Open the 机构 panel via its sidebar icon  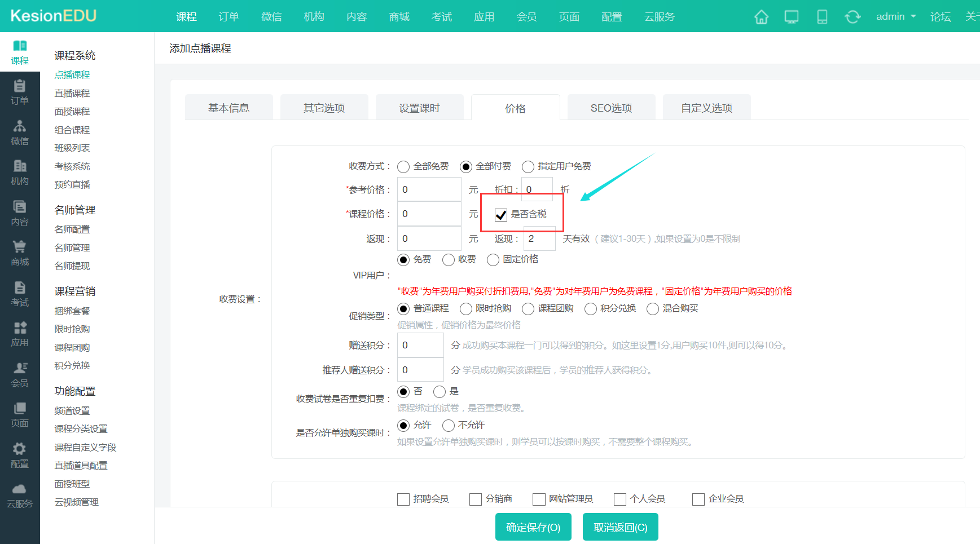(x=20, y=173)
